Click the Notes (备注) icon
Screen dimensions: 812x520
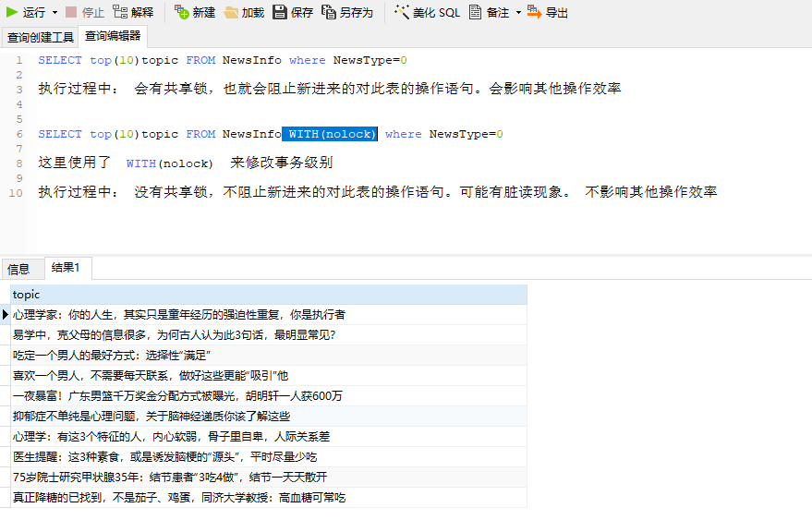tap(475, 12)
